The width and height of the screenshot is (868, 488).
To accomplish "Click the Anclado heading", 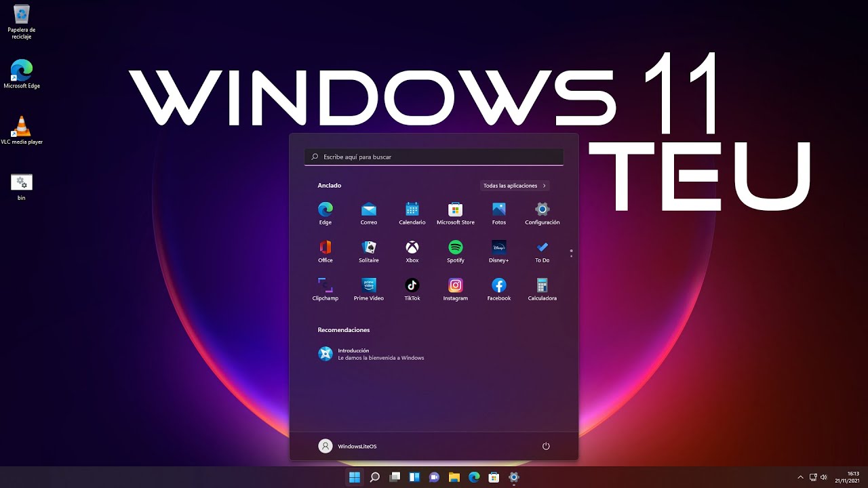I will coord(330,186).
